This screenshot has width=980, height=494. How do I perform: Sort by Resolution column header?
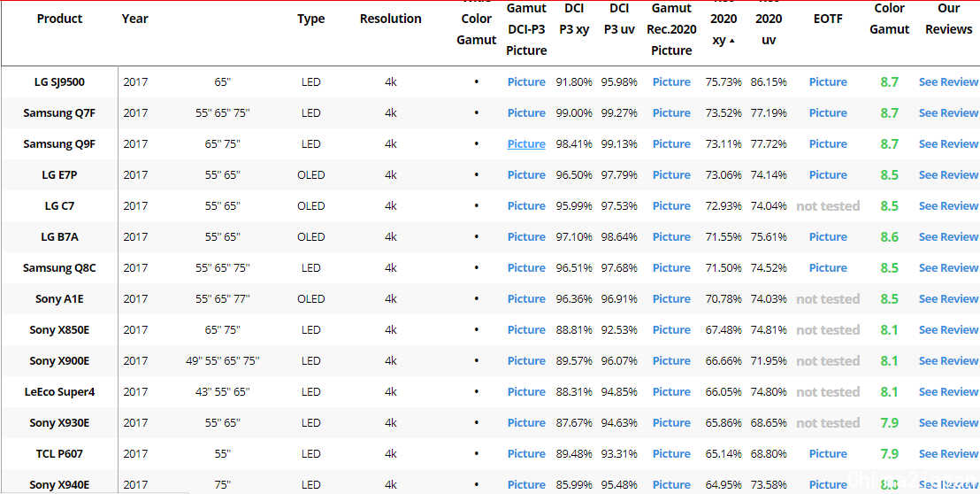391,19
